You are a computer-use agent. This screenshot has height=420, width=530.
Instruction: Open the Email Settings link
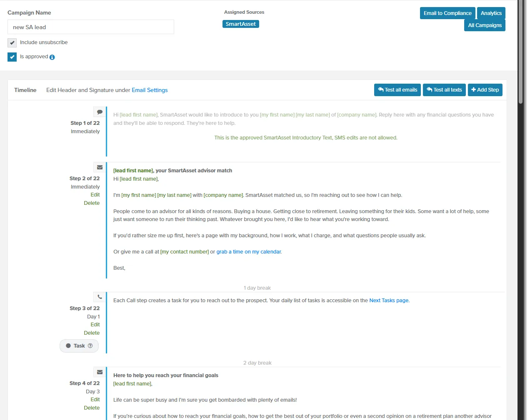click(150, 90)
